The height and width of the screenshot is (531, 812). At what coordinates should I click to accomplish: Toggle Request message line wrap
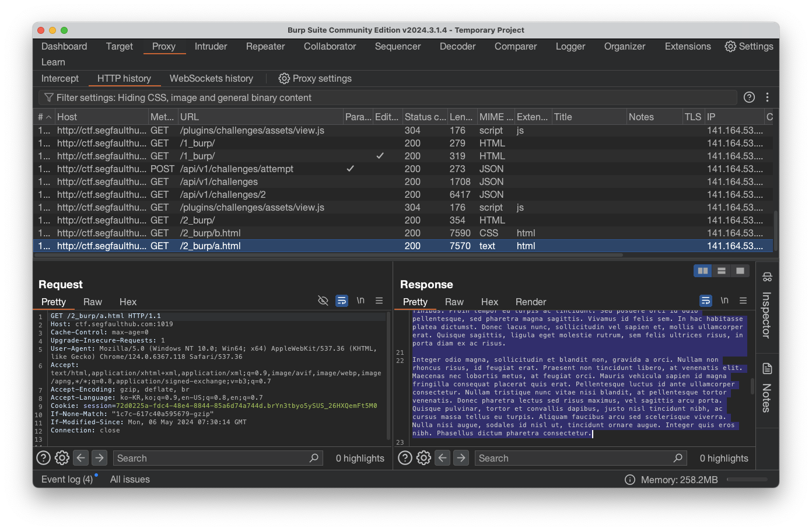coord(342,301)
